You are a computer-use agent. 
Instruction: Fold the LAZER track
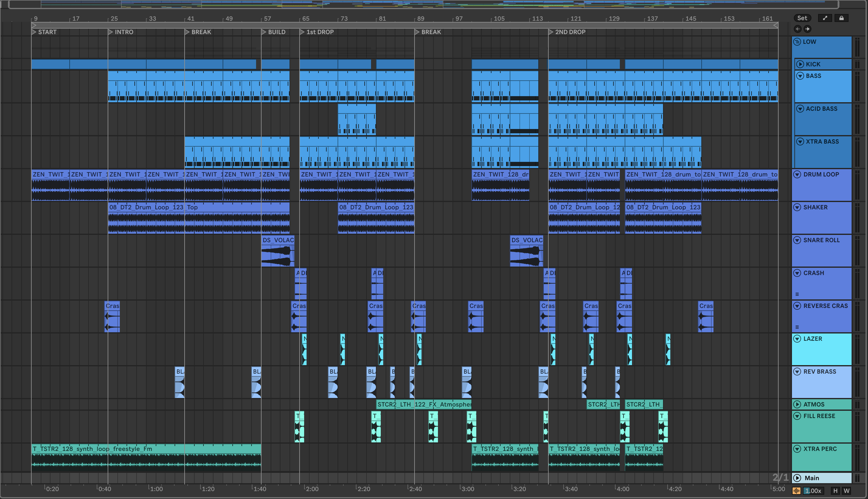(797, 339)
